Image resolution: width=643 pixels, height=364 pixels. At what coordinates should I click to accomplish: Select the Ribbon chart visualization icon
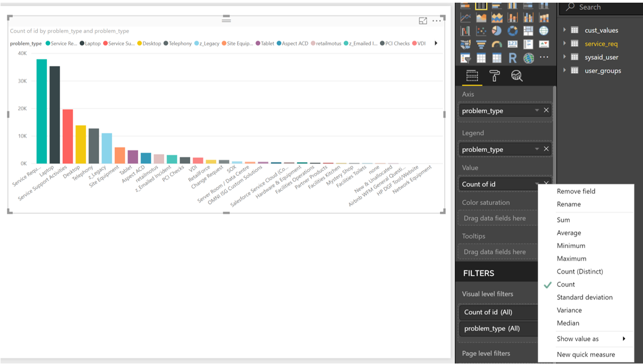pyautogui.click(x=544, y=18)
